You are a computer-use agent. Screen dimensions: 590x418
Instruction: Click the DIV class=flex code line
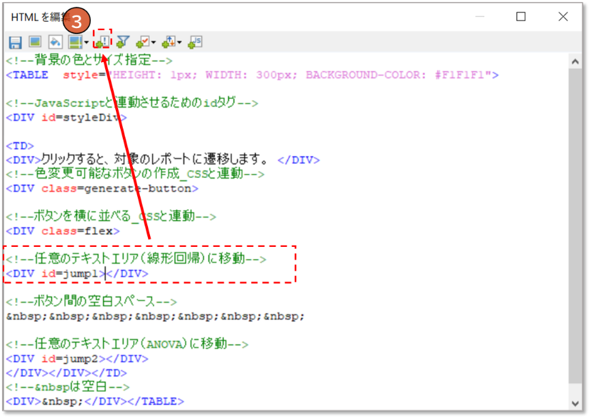[63, 231]
